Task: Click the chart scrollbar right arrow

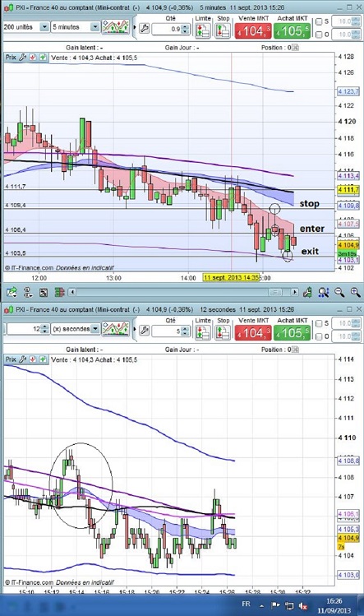Action: 294,292
